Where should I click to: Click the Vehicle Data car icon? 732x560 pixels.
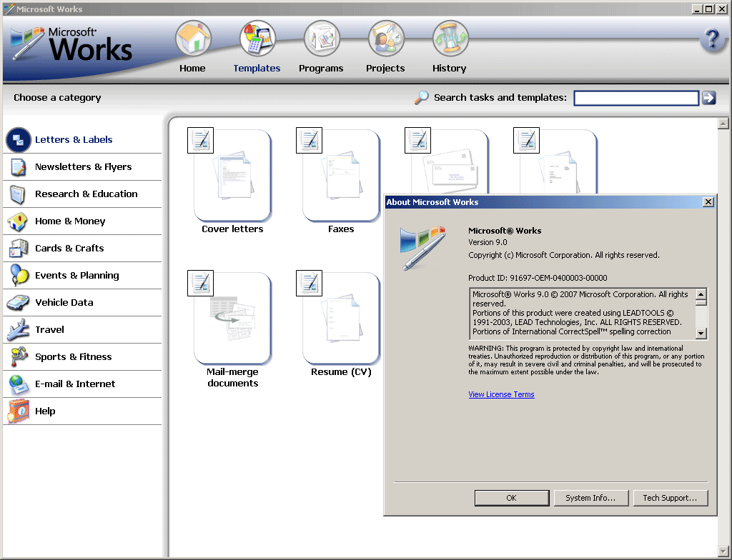pyautogui.click(x=18, y=302)
